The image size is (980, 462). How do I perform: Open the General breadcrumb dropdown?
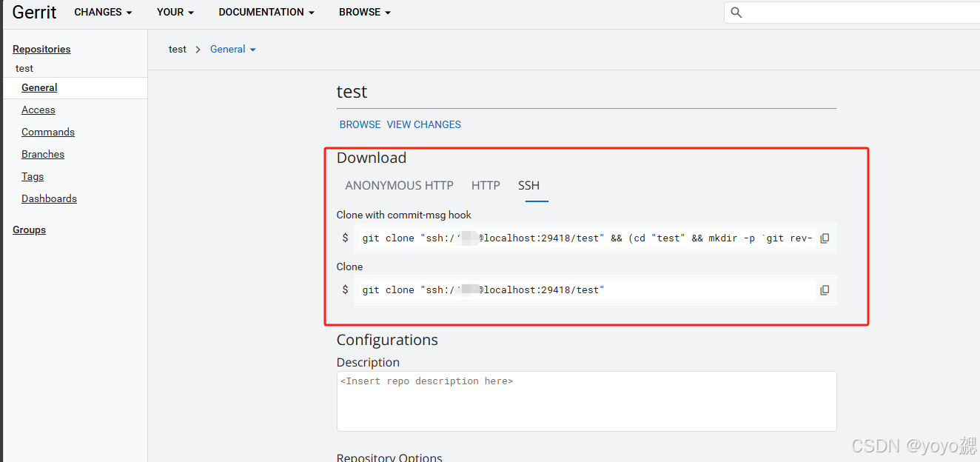(x=232, y=50)
